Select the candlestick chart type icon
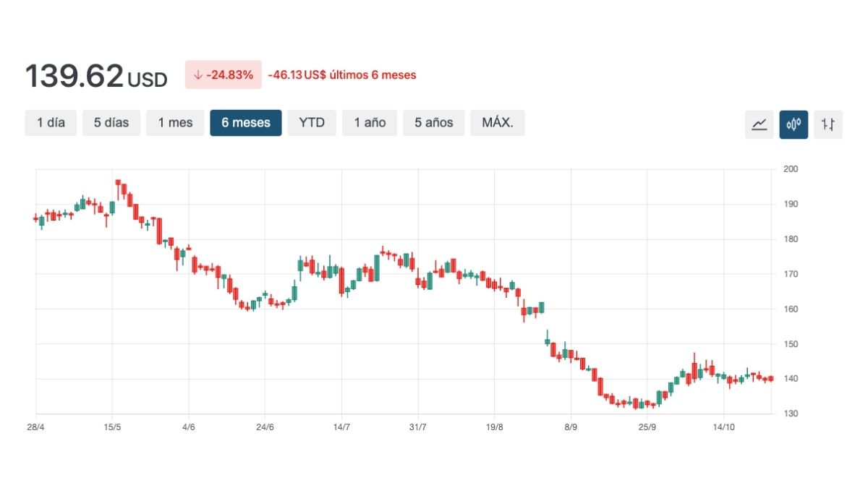 [x=793, y=124]
